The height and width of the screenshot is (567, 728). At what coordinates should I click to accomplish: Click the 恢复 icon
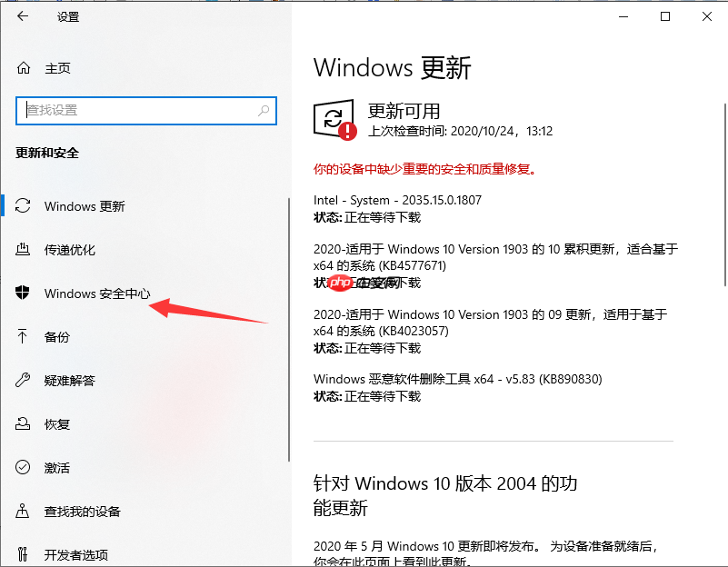click(23, 423)
